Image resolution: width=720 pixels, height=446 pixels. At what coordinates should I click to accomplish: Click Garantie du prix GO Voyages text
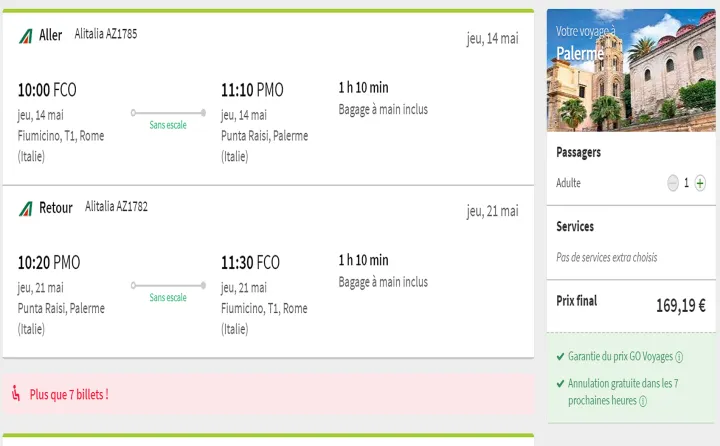coord(620,356)
